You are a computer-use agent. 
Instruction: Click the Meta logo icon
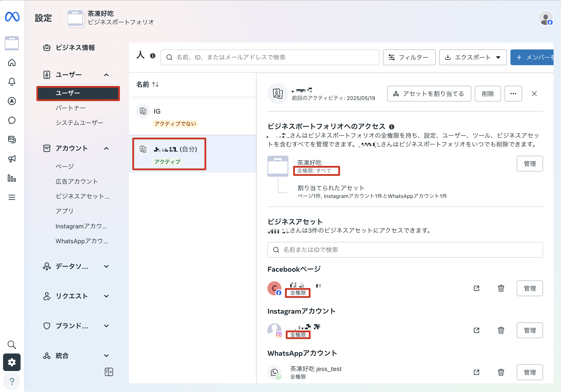(12, 17)
